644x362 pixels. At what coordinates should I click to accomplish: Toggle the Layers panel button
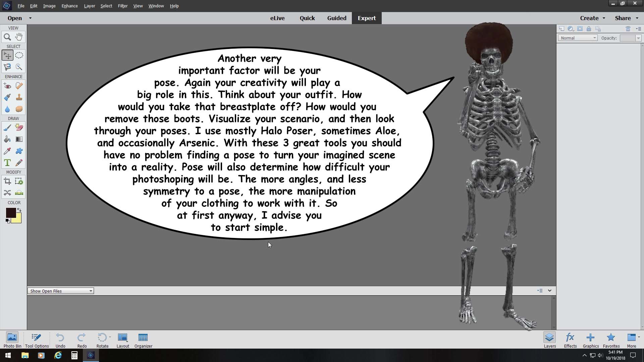click(550, 340)
